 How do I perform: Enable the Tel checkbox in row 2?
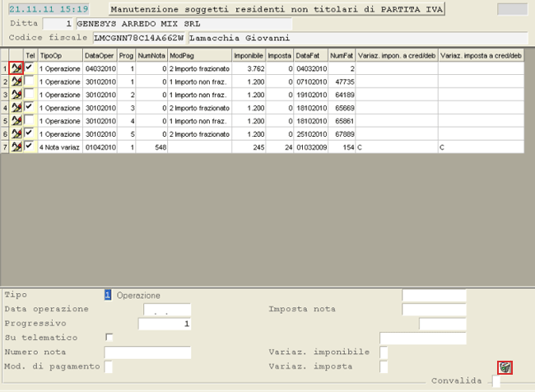30,82
